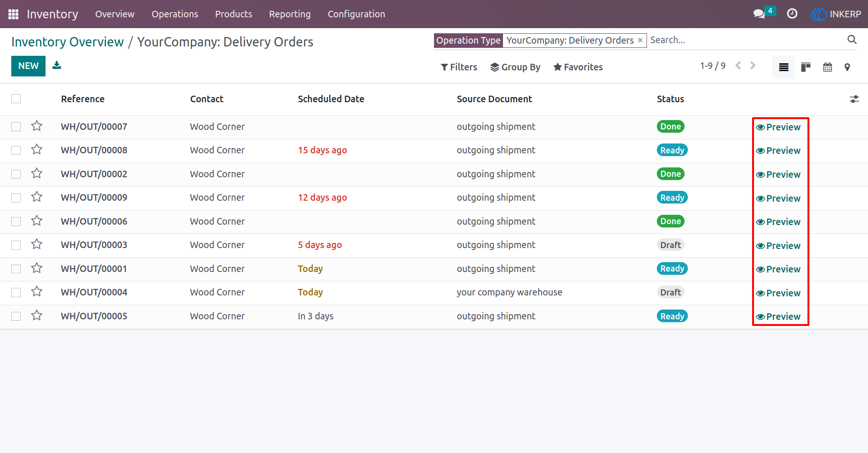Viewport: 868px width, 453px height.
Task: Open the activities clock icon
Action: click(792, 14)
